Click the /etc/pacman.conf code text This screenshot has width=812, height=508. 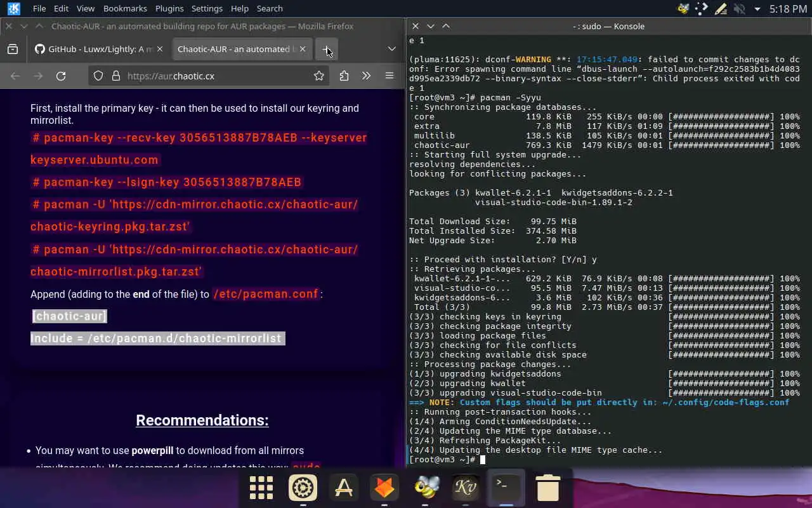coord(266,294)
